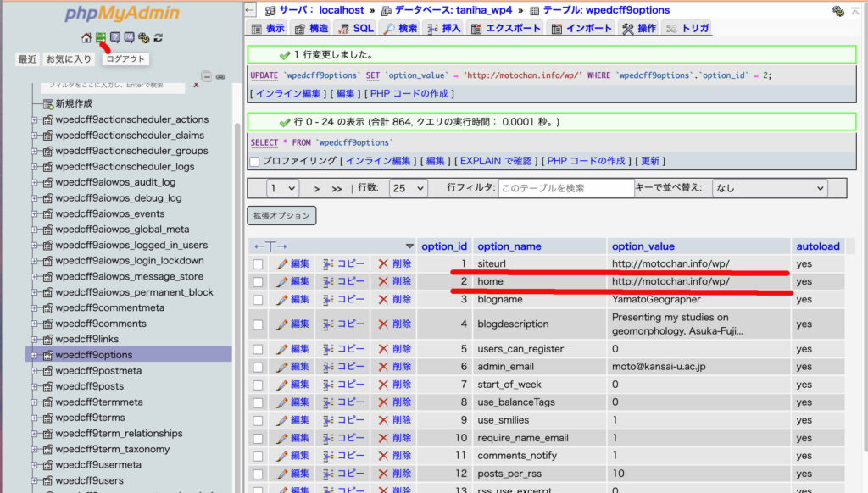Expand the wpedcff9options tree node
This screenshot has height=493, width=868.
click(34, 355)
